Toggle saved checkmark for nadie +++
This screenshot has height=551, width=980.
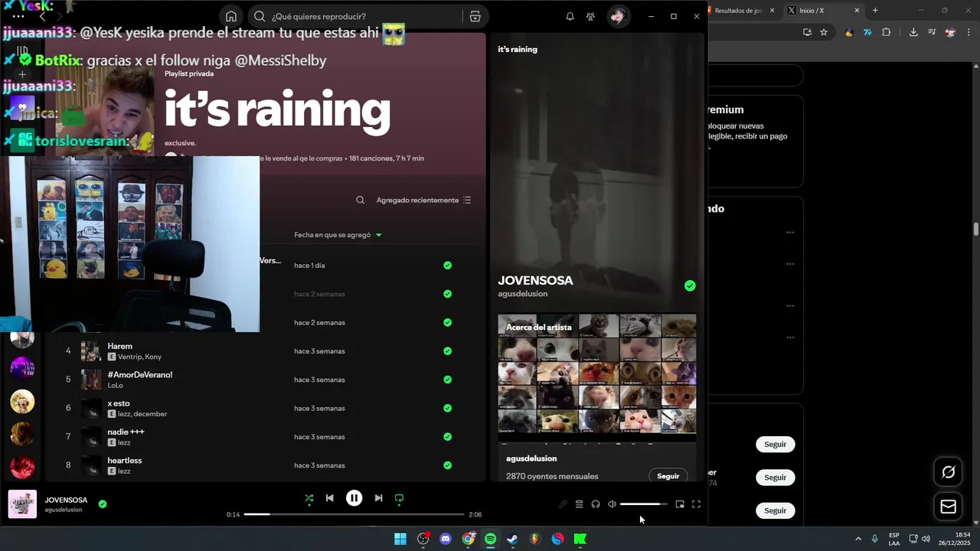tap(447, 437)
